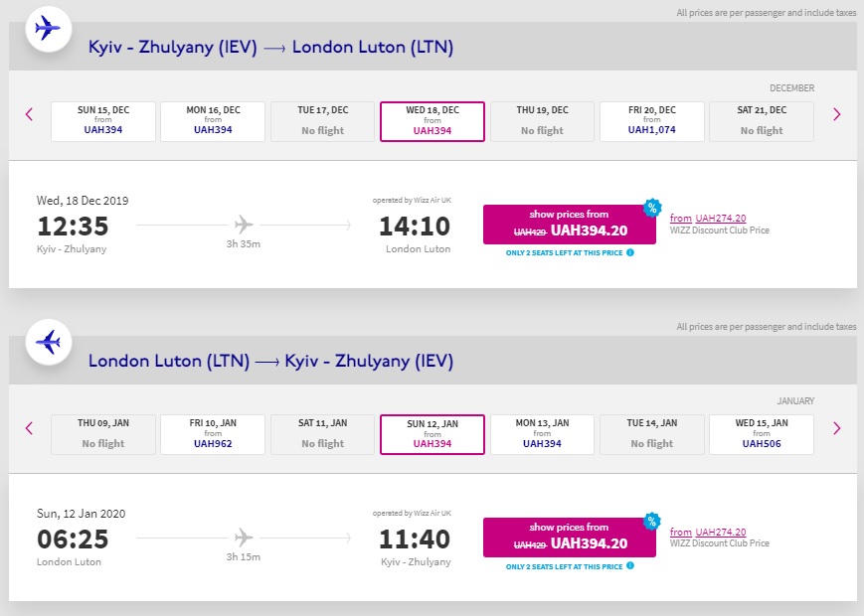Select Mon 13 Jan return date
864x616 pixels.
542,435
